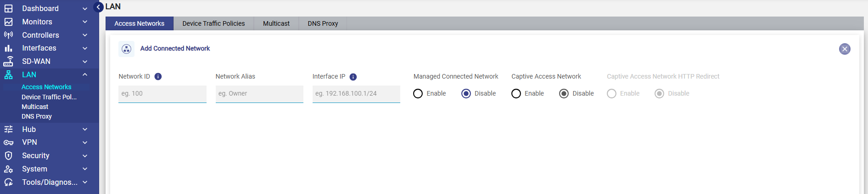This screenshot has width=868, height=194.
Task: Select Disable for Managed Connected Network
Action: [466, 94]
